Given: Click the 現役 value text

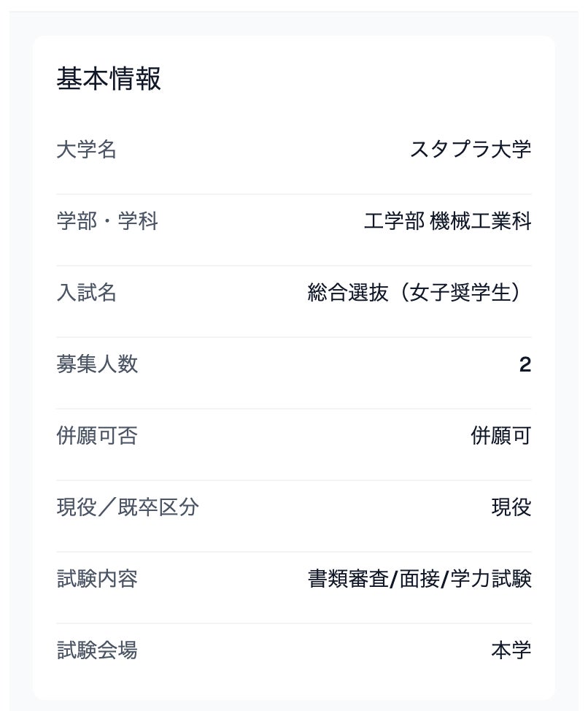Looking at the screenshot, I should [x=511, y=507].
